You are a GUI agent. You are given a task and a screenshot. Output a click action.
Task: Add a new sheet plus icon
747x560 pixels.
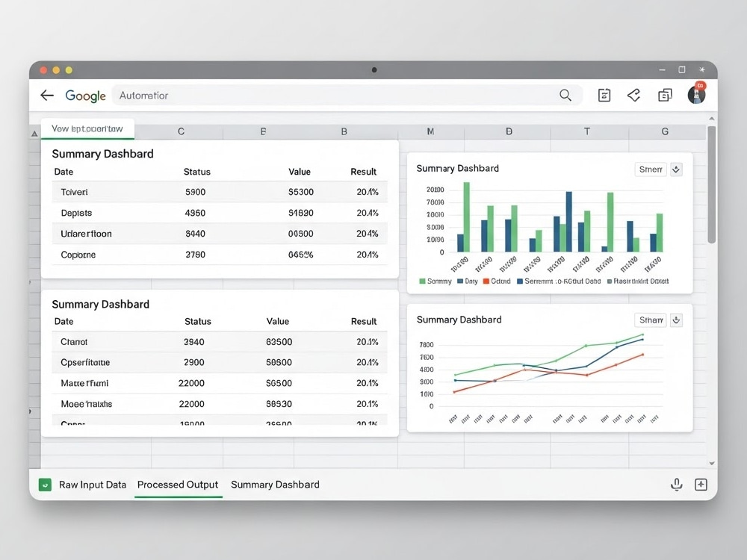click(701, 485)
